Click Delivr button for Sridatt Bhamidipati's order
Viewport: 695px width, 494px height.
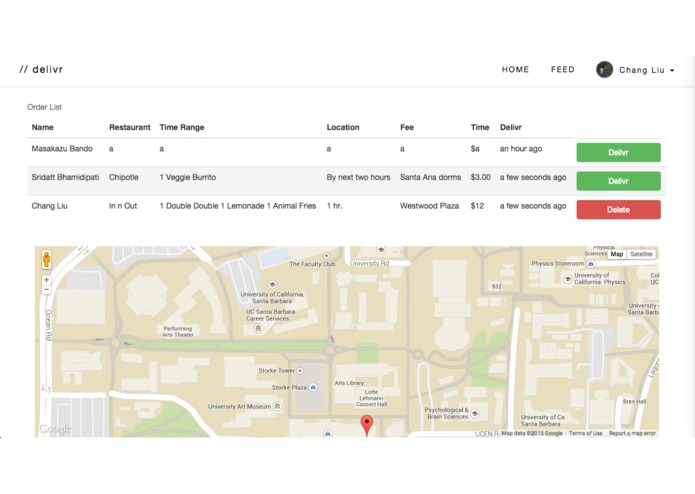coord(618,181)
